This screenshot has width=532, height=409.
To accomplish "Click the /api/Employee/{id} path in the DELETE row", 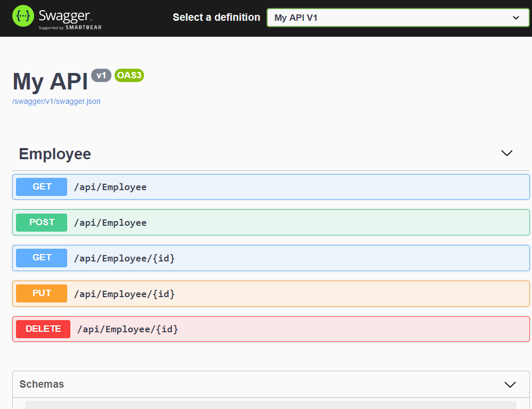I will tap(127, 329).
